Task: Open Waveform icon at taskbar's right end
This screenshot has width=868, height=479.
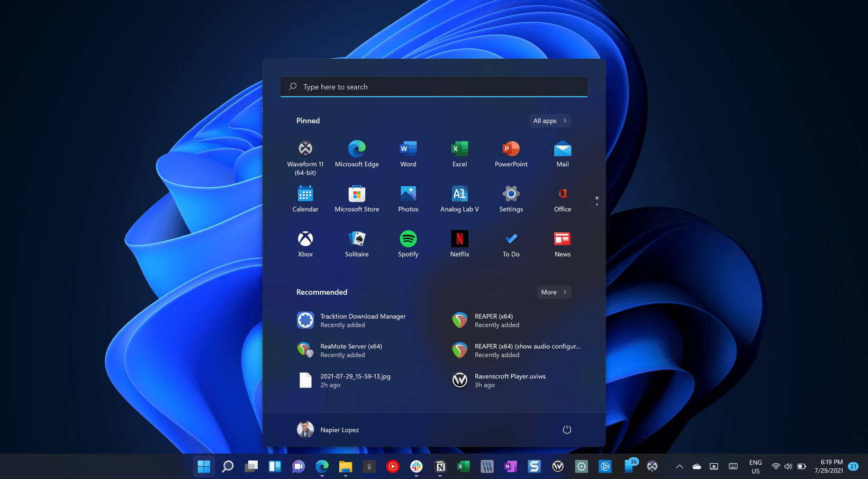Action: coord(652,466)
